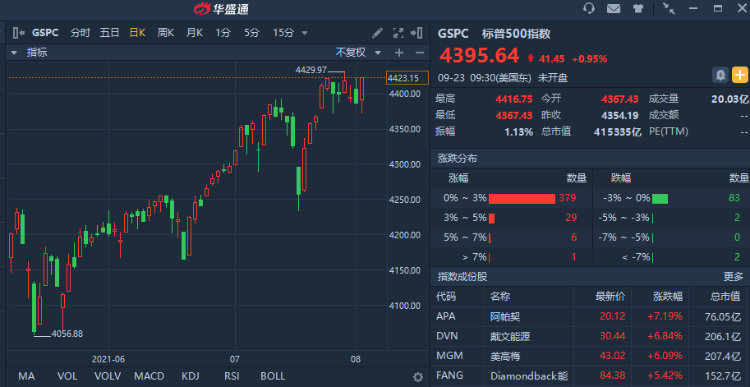Set price alert bell for GSPC
Screen dimensions: 750x387
coord(720,75)
